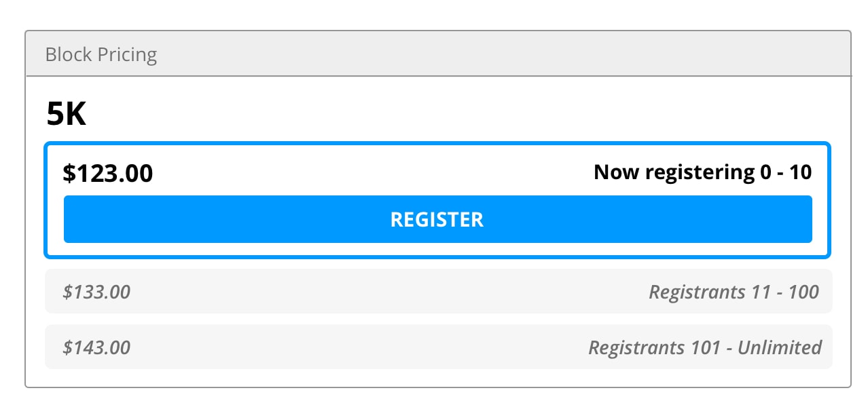Click the 0 - 10 range in the active tier

[x=786, y=172]
